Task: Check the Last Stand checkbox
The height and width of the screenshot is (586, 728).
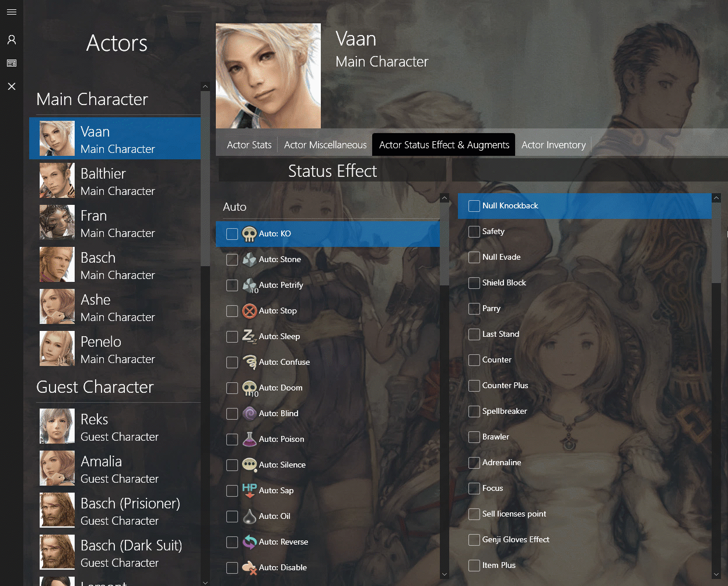Action: pyautogui.click(x=474, y=334)
